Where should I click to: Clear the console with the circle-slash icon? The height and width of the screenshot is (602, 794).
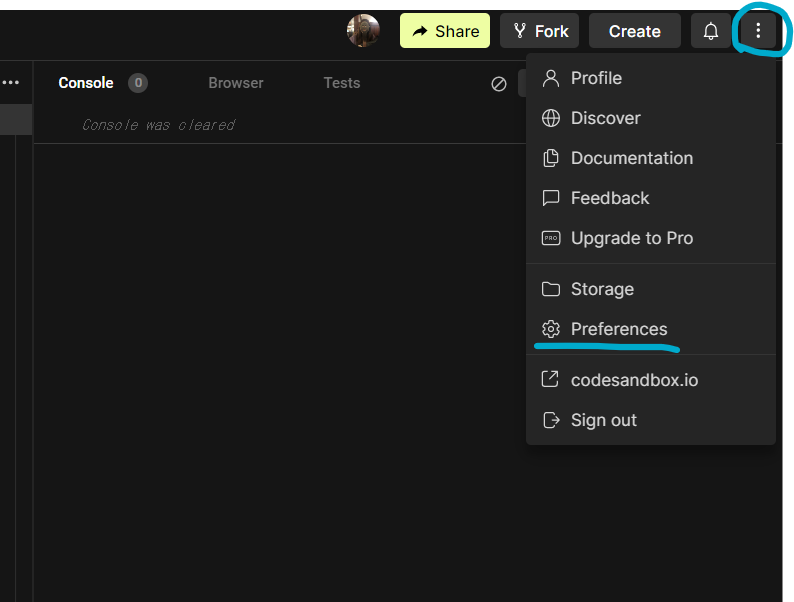tap(499, 84)
